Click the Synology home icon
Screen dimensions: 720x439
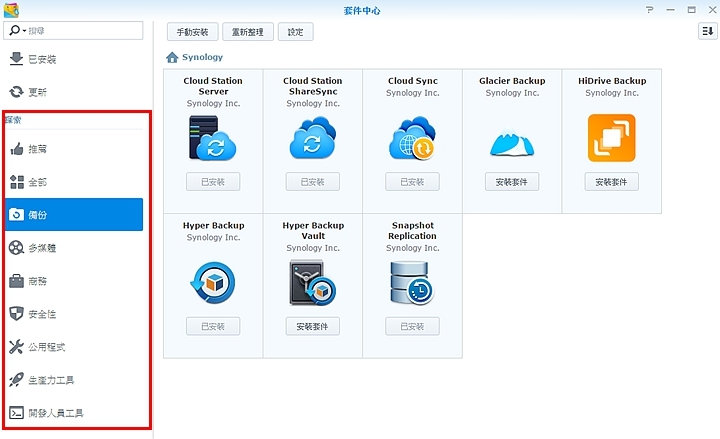click(x=172, y=57)
